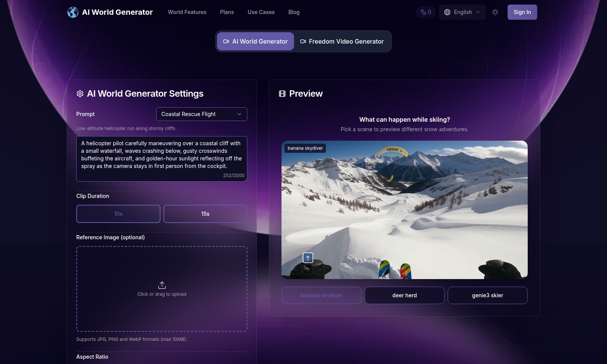
Task: Switch to Freedom Video Generator tab
Action: (342, 41)
